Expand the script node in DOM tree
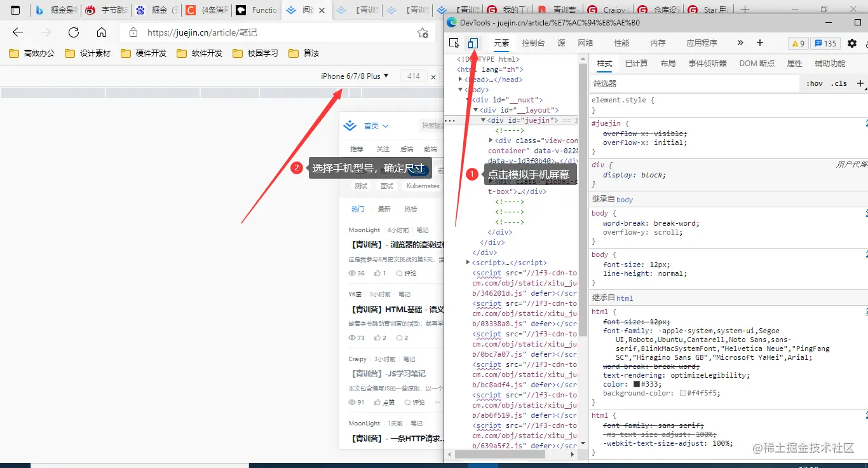This screenshot has height=468, width=868. coord(468,263)
